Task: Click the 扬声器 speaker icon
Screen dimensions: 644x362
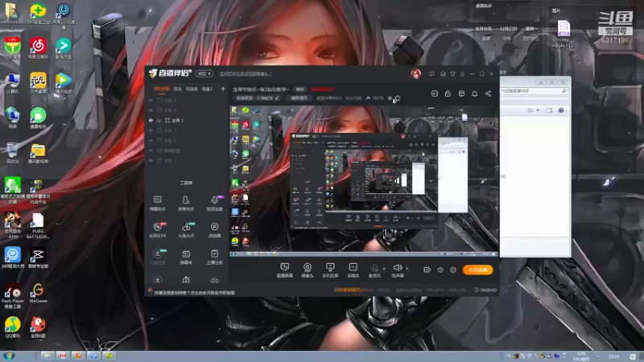Action: [397, 268]
